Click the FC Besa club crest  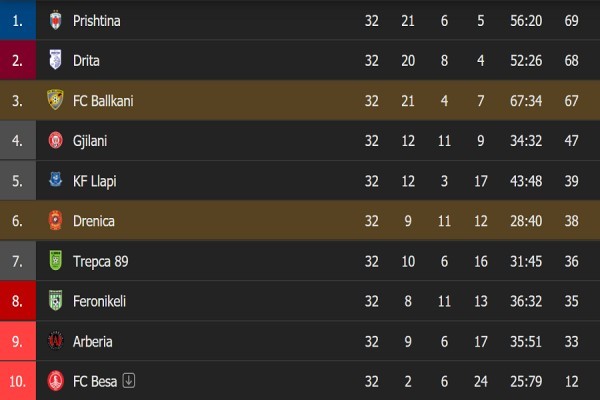click(56, 381)
